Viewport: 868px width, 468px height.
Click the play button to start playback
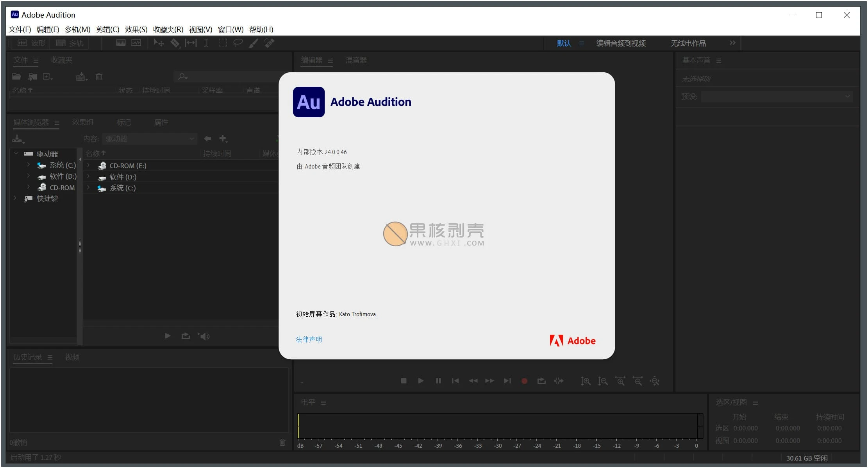tap(420, 380)
